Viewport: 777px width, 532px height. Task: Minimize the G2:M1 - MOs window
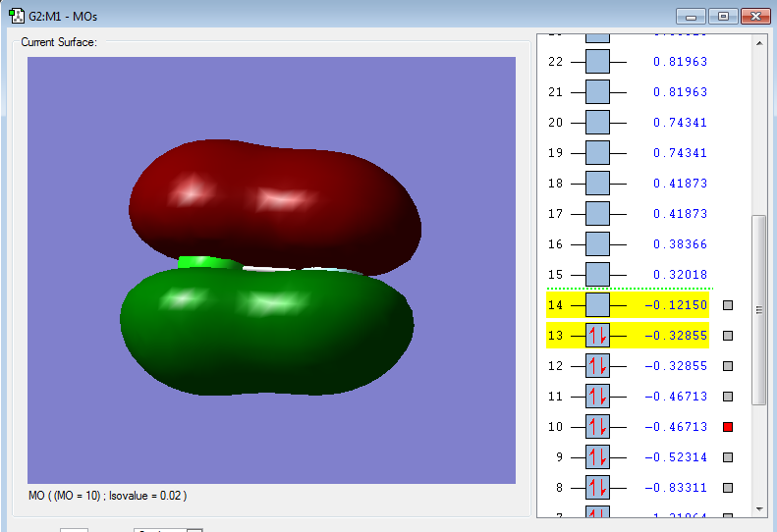click(691, 17)
